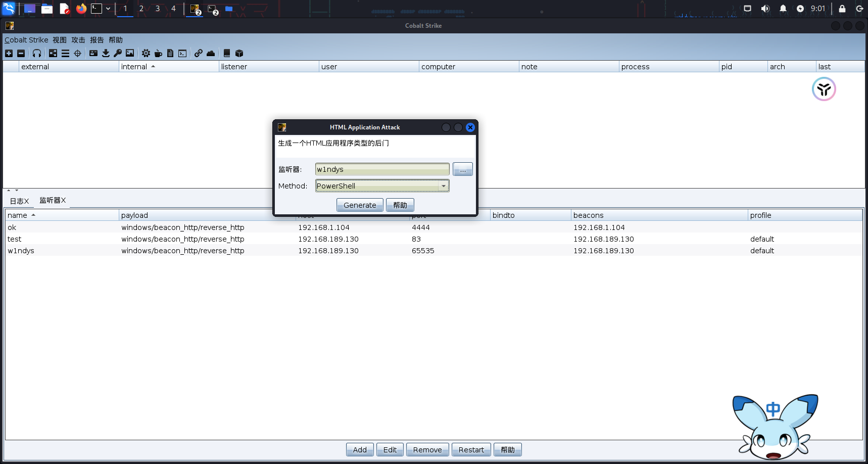
Task: Expand the terminal chevron in taskbar
Action: point(108,9)
